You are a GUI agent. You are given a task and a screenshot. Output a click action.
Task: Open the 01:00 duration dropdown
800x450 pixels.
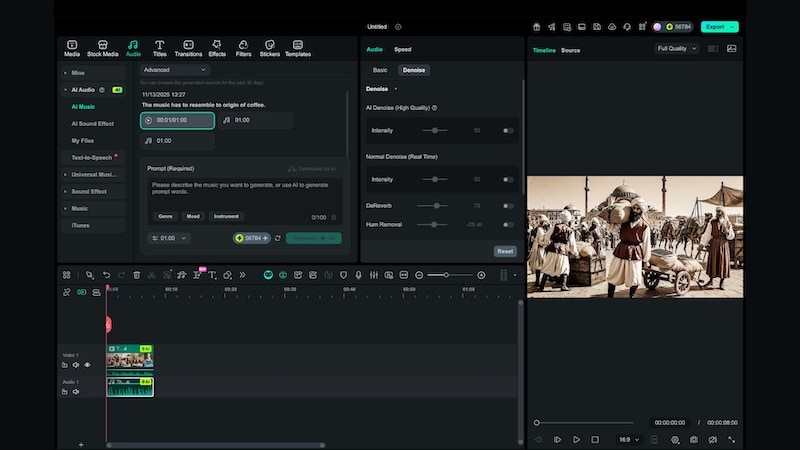169,238
